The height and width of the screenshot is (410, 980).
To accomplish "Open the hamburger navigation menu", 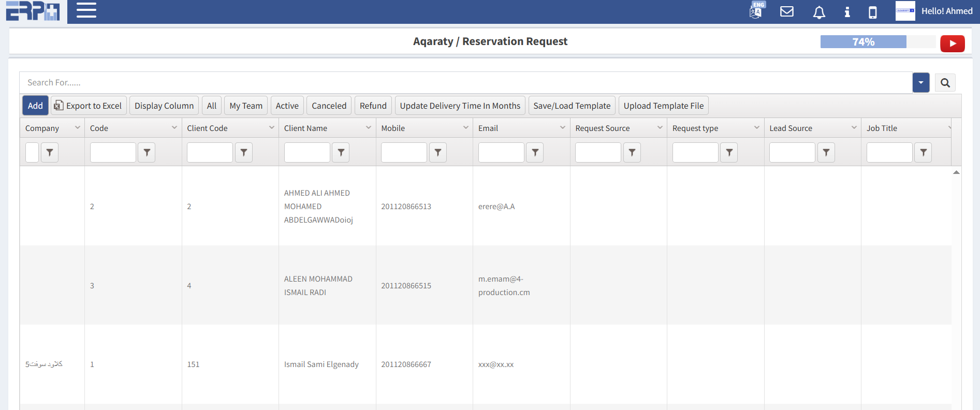I will click(86, 10).
